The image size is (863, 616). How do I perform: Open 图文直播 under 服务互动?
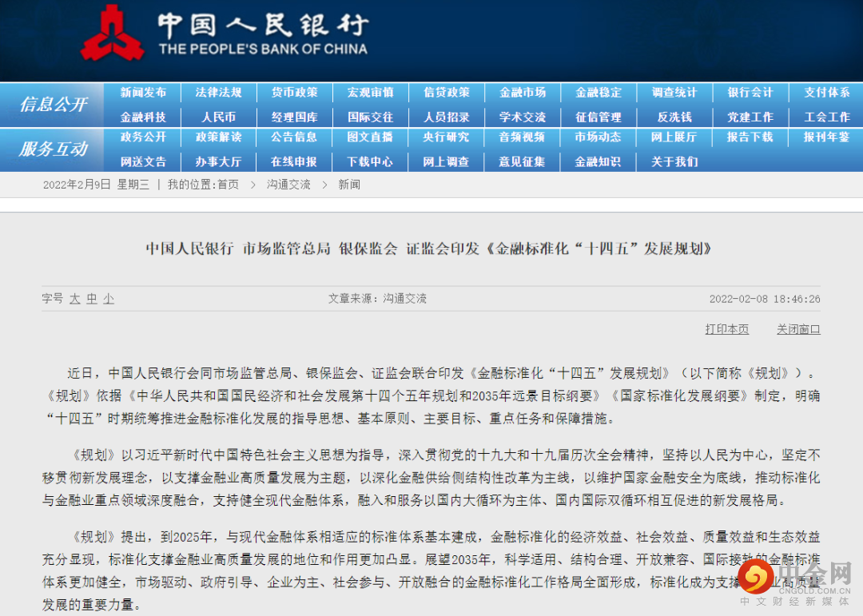click(x=371, y=137)
